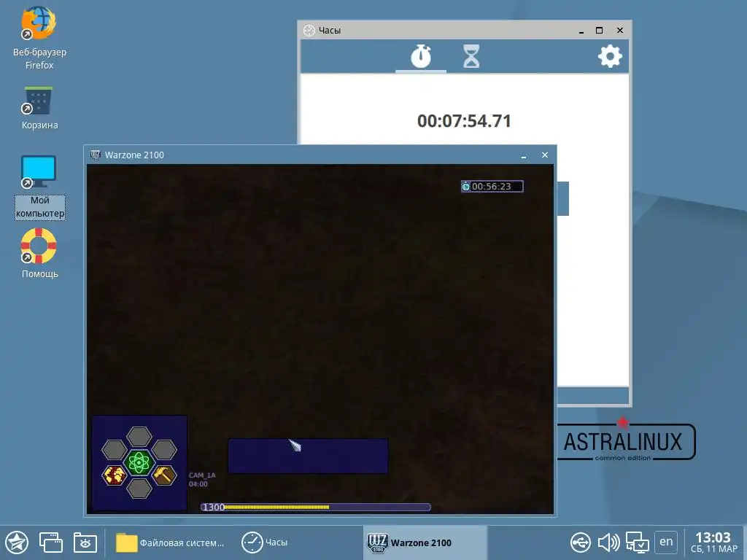Image resolution: width=747 pixels, height=560 pixels.
Task: Click the taskbar clock showing 13:03
Action: point(713,542)
